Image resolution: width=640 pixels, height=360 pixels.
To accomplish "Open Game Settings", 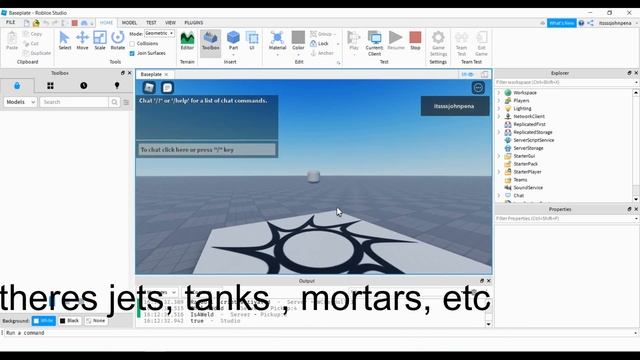I will click(x=438, y=42).
